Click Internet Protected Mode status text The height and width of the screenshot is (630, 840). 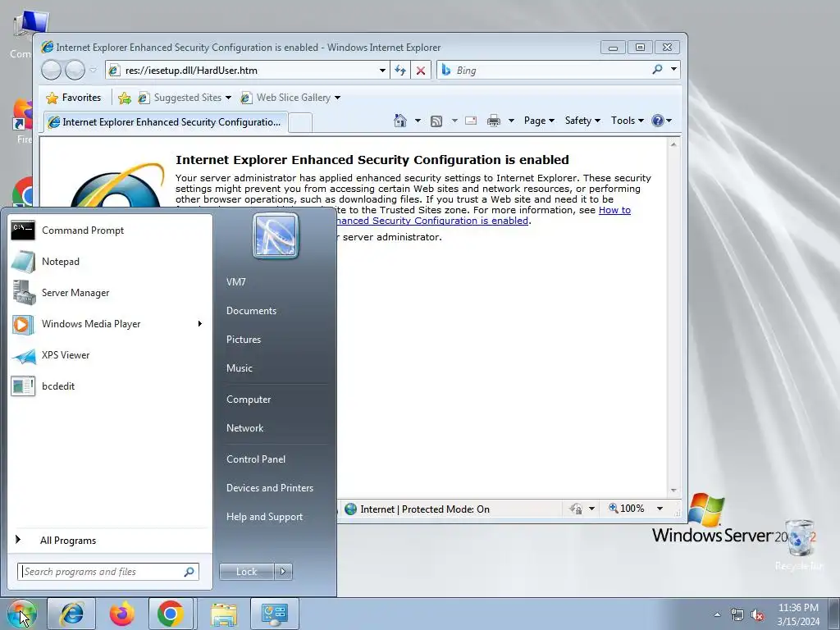point(425,509)
